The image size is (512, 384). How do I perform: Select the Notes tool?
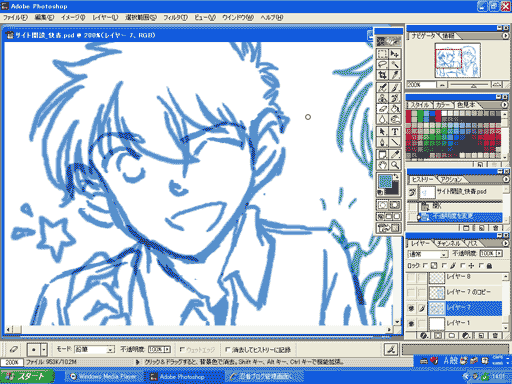[x=382, y=154]
